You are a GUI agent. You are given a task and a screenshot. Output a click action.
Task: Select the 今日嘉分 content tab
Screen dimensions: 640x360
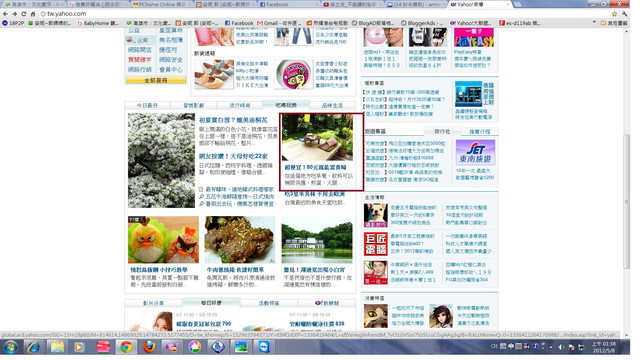click(x=147, y=105)
